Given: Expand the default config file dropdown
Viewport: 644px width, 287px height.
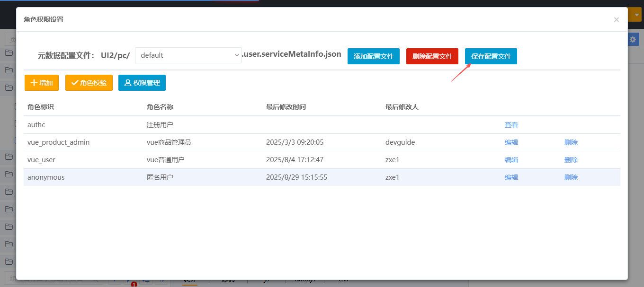Looking at the screenshot, I should tap(188, 55).
